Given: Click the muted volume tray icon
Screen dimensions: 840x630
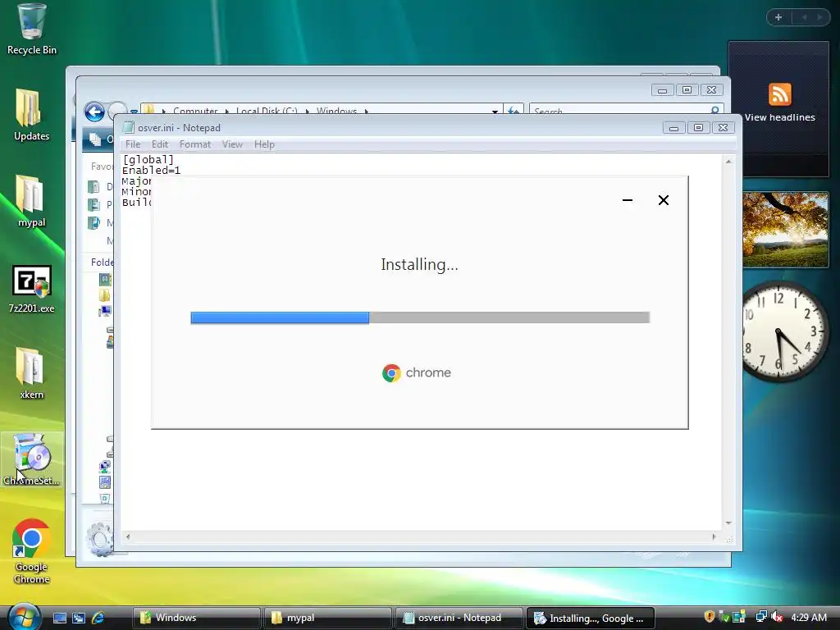Looking at the screenshot, I should pyautogui.click(x=777, y=617).
